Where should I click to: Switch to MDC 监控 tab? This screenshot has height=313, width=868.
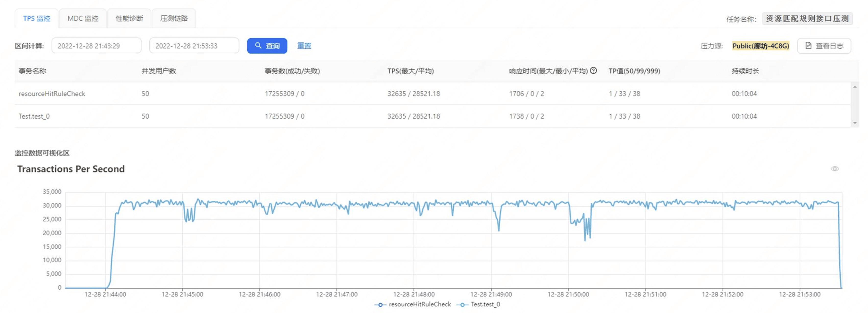[x=83, y=19]
